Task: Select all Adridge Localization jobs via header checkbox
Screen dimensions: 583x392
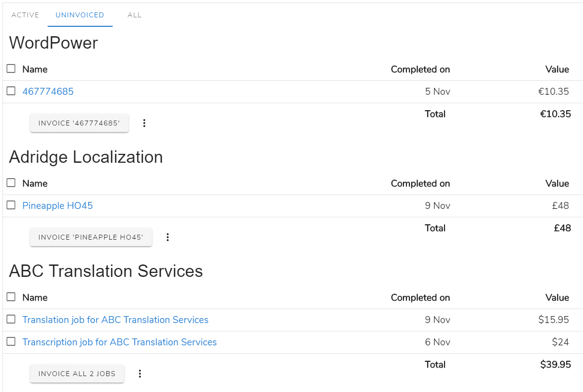Action: tap(11, 183)
